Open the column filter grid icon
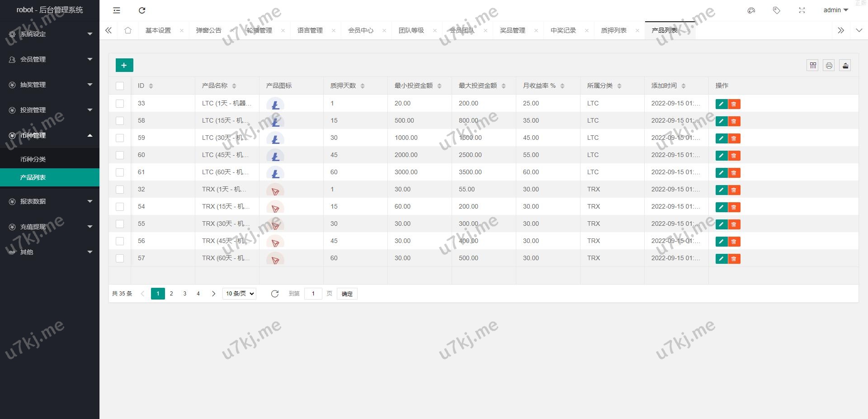The image size is (868, 419). (x=812, y=66)
